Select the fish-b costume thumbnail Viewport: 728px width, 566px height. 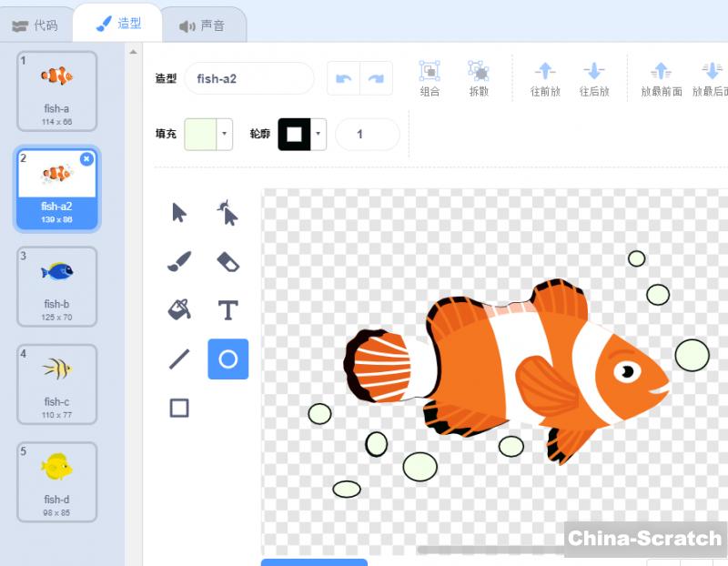56,286
